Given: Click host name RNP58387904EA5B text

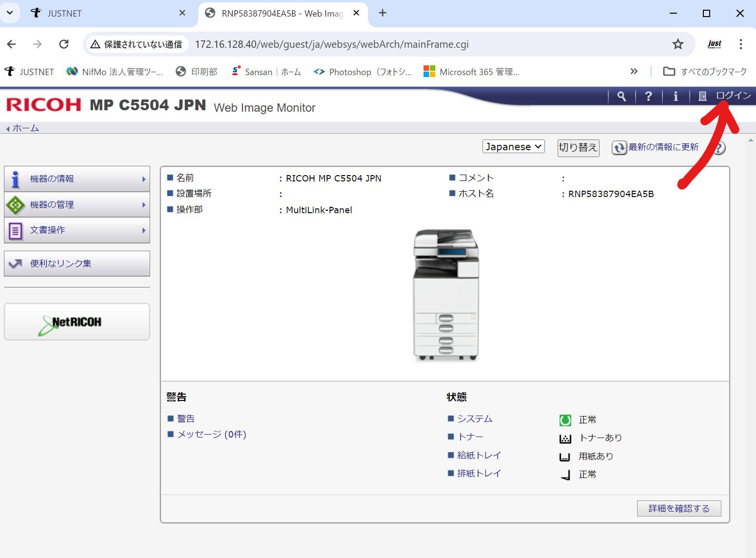Looking at the screenshot, I should pyautogui.click(x=611, y=194).
